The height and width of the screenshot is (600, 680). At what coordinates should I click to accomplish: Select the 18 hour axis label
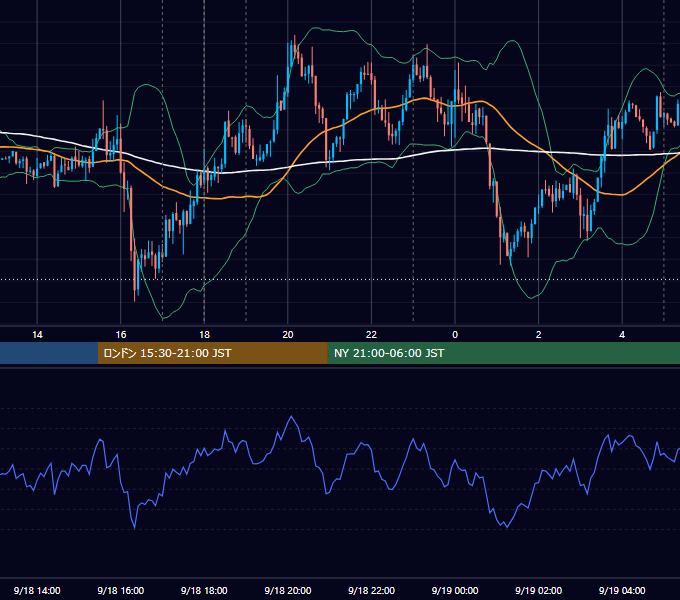tap(204, 335)
